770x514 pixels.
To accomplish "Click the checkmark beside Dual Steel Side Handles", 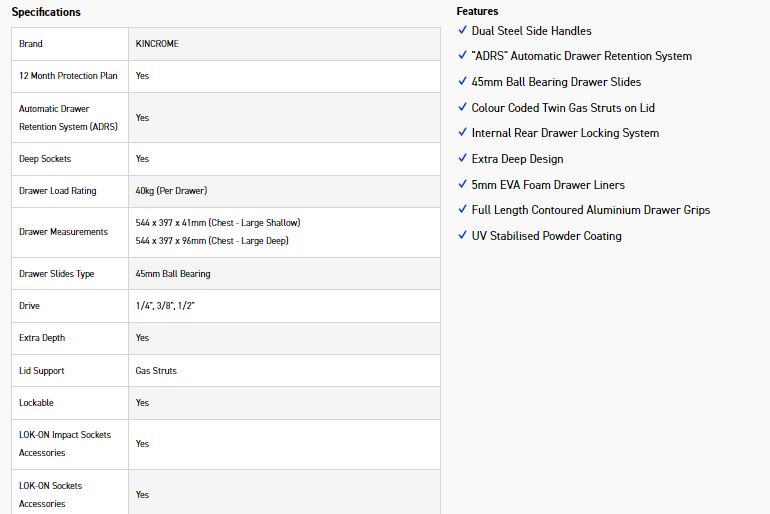I will point(462,31).
